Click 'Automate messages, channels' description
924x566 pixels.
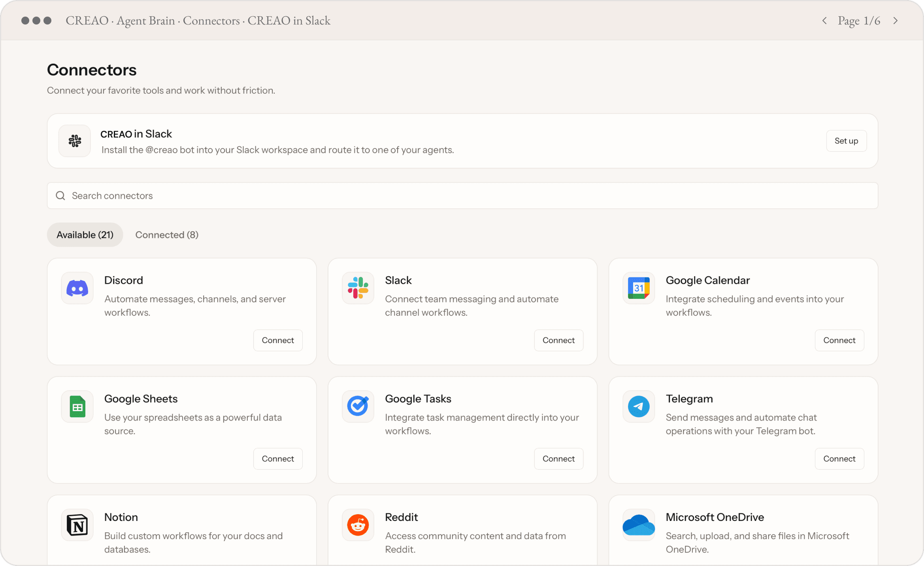click(x=195, y=306)
